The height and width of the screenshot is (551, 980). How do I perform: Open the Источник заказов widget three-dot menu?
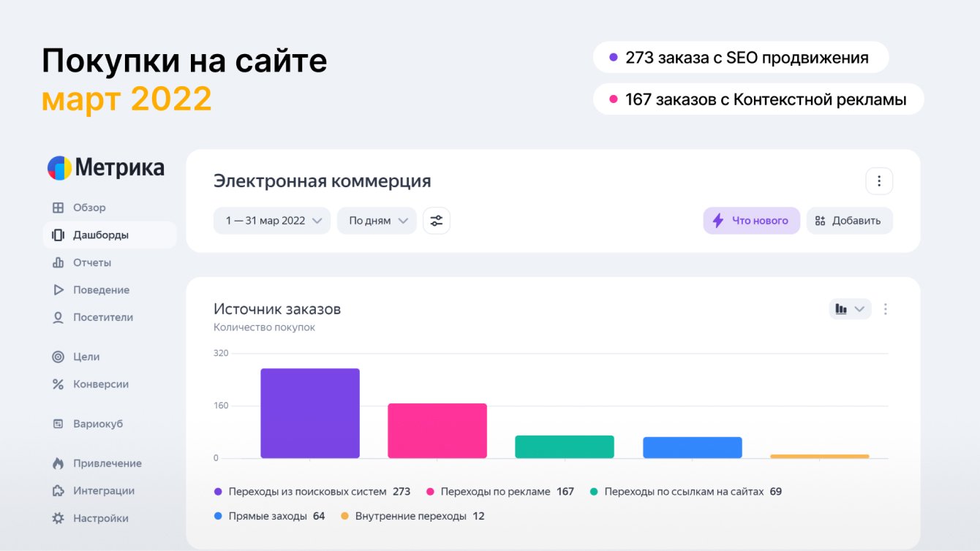pyautogui.click(x=886, y=309)
